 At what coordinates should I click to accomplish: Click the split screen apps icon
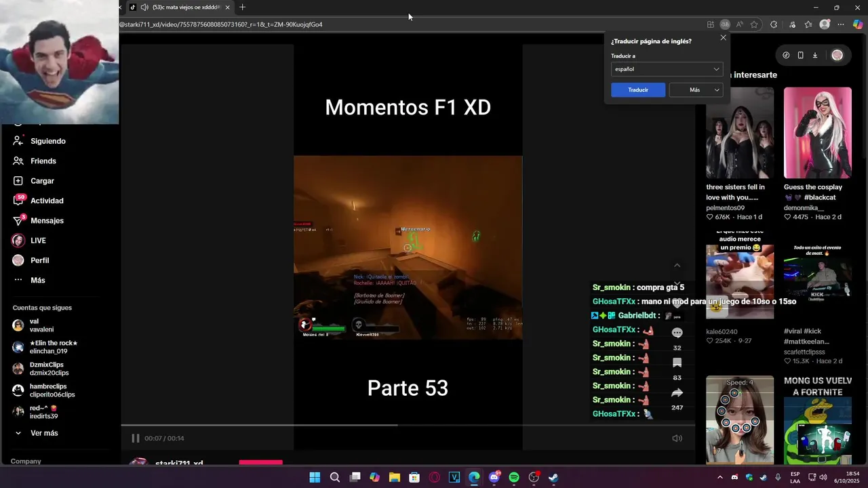pyautogui.click(x=710, y=24)
